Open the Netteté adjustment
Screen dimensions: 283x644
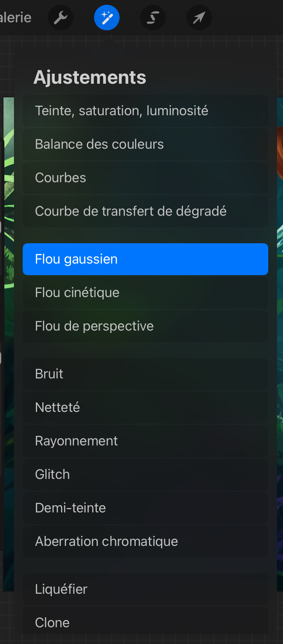click(145, 408)
